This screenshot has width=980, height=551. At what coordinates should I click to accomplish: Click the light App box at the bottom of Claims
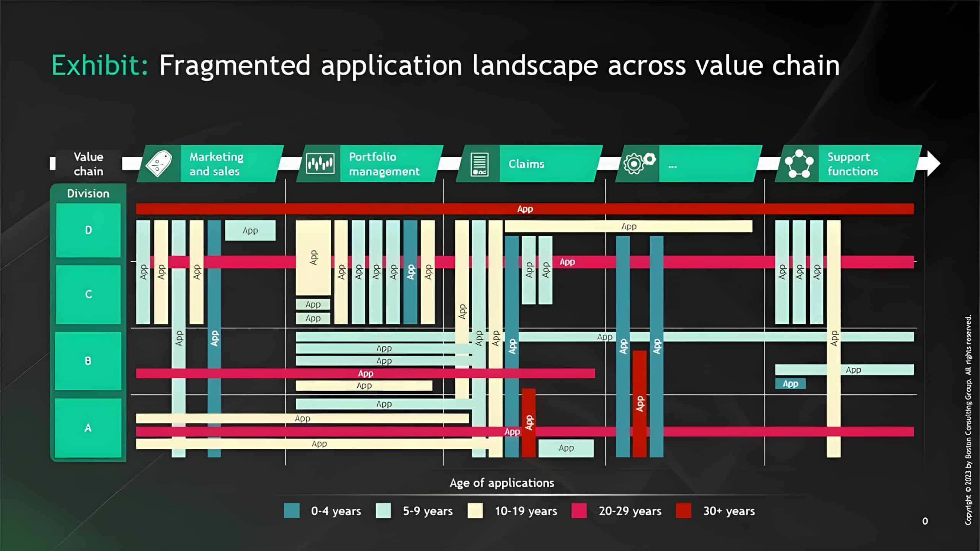[566, 448]
